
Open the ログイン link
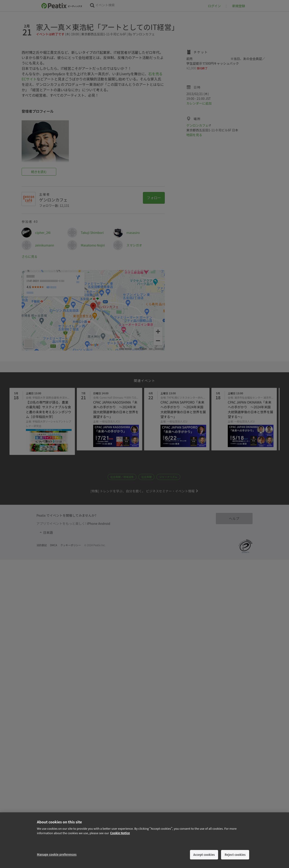click(214, 6)
